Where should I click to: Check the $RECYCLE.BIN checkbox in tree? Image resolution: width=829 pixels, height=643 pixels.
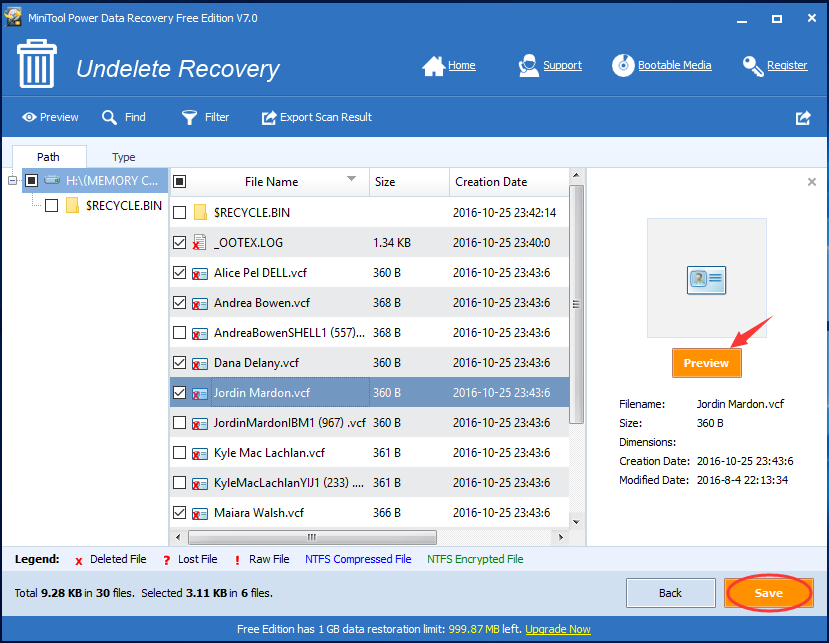point(51,205)
